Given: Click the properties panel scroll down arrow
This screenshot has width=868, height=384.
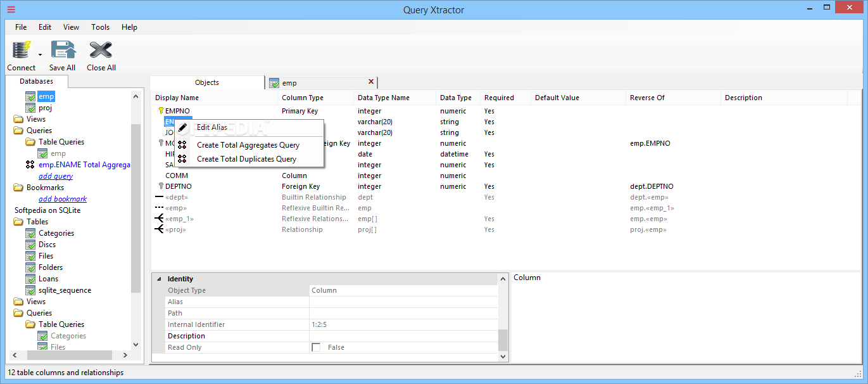Looking at the screenshot, I should coord(503,357).
